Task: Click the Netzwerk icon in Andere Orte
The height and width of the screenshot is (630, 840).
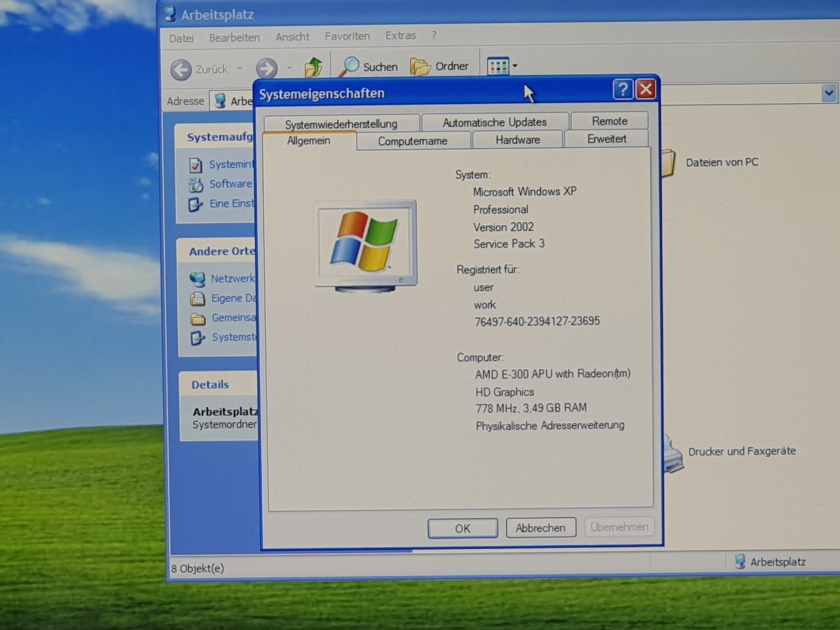Action: coord(197,279)
